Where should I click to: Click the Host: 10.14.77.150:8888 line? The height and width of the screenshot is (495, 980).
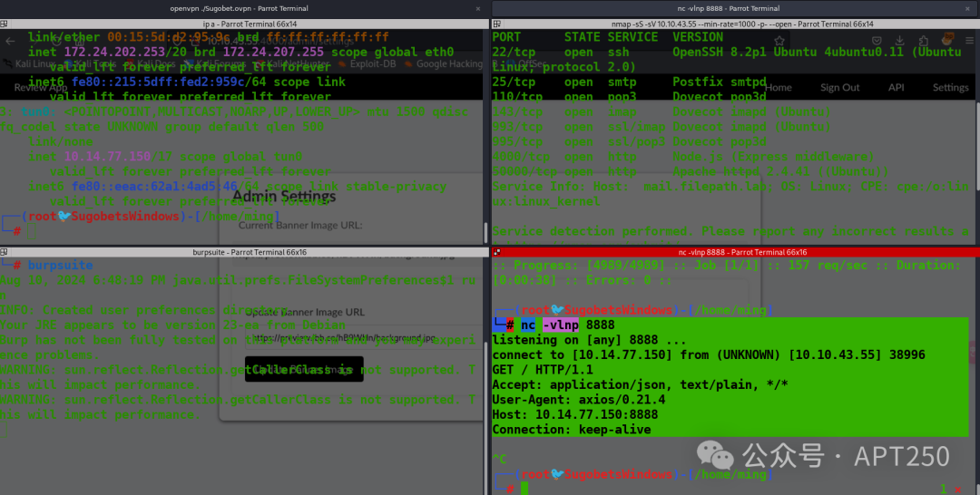(x=575, y=414)
